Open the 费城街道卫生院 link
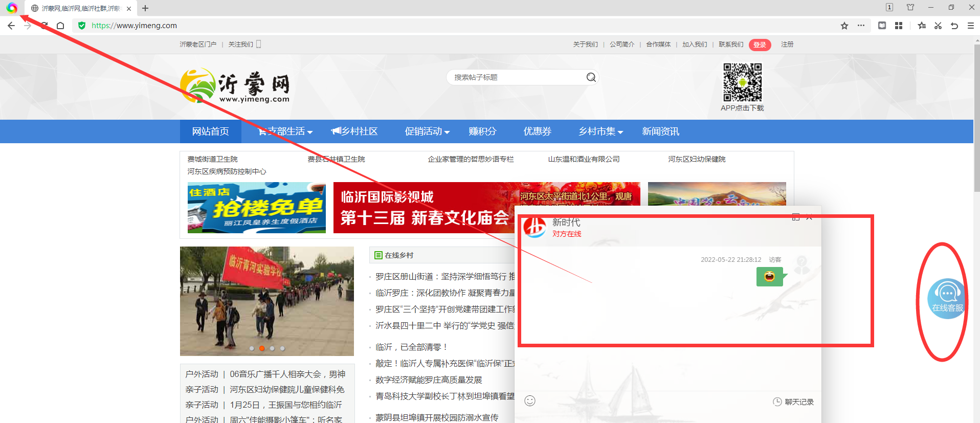The height and width of the screenshot is (423, 980). 212,159
